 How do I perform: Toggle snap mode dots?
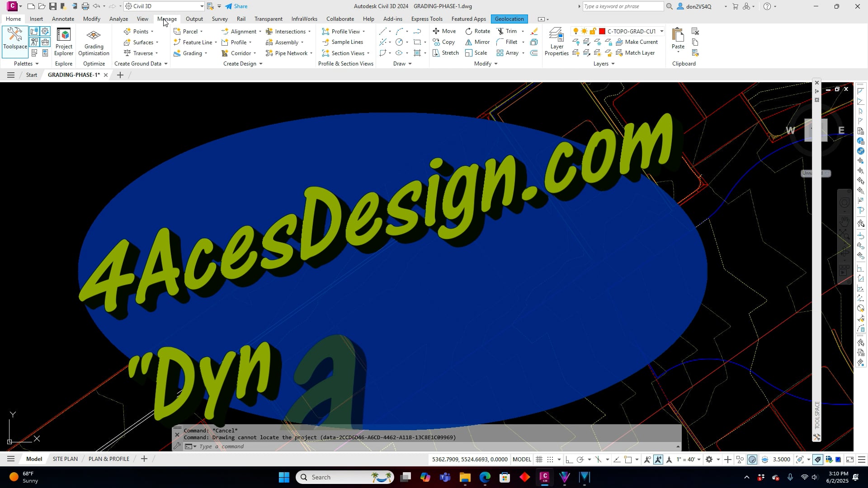click(550, 460)
